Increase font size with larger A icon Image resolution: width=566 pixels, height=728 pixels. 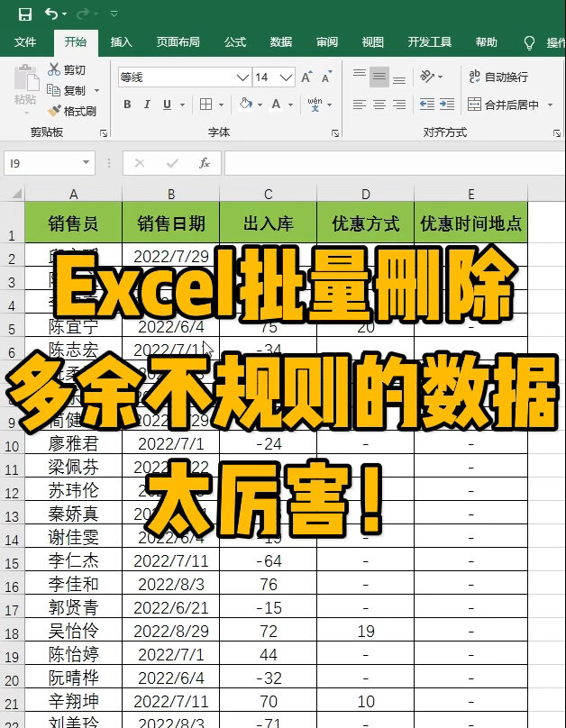point(307,77)
